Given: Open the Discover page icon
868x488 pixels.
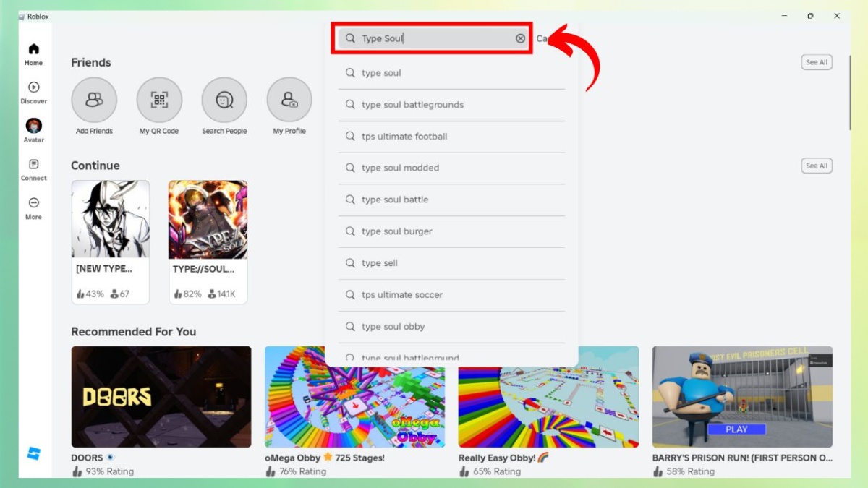Looking at the screenshot, I should coord(33,87).
